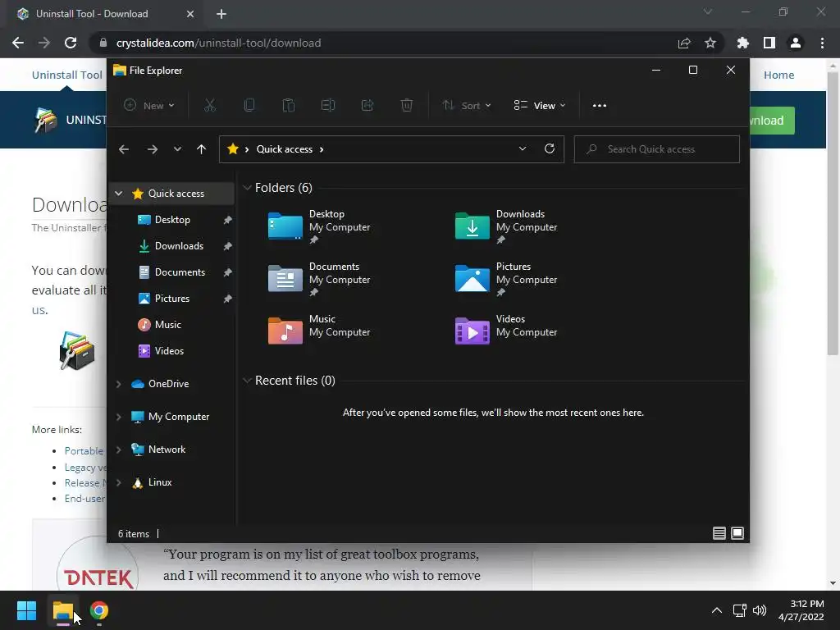Open Chrome side panel icon

[x=769, y=43]
